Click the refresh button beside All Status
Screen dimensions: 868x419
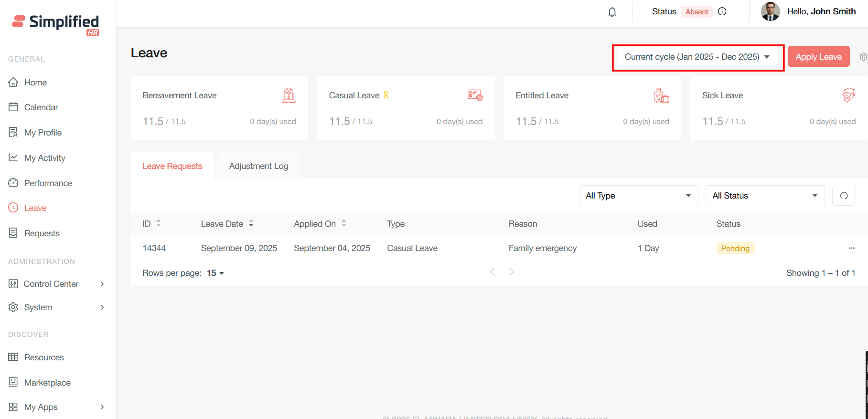[x=844, y=196]
